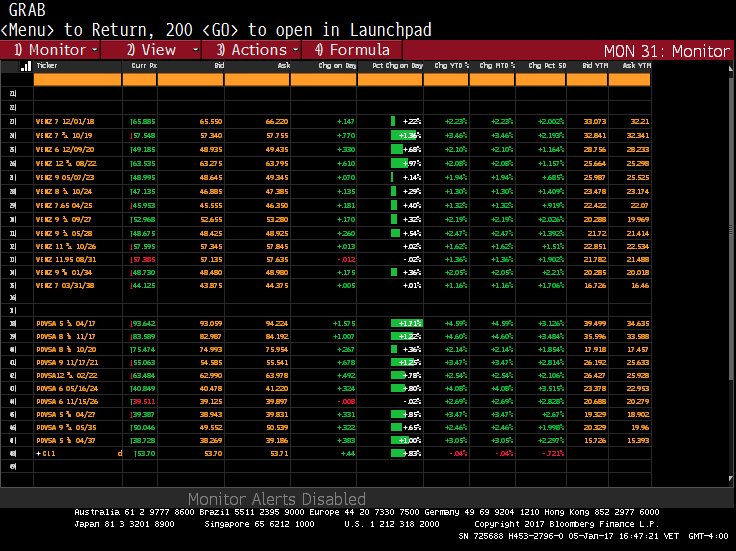736x551 pixels.
Task: Click the Ticker column header
Action: coord(47,66)
